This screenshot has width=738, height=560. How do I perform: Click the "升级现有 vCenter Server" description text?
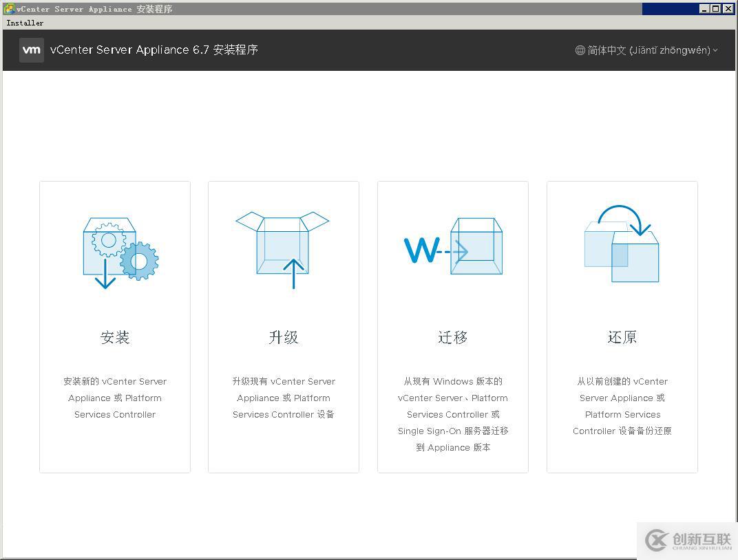[284, 381]
